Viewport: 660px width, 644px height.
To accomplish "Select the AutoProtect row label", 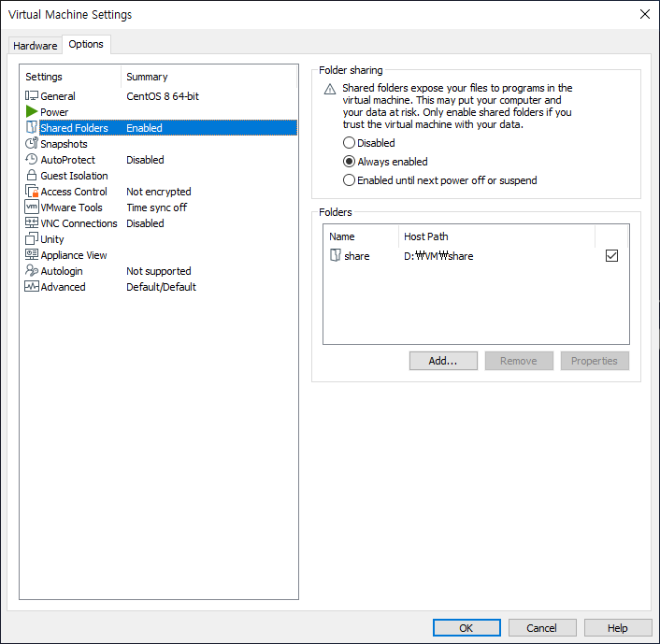I will 67,160.
